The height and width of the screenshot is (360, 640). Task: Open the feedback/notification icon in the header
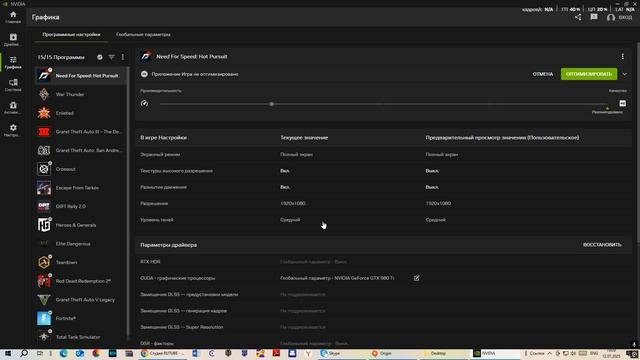(x=594, y=17)
